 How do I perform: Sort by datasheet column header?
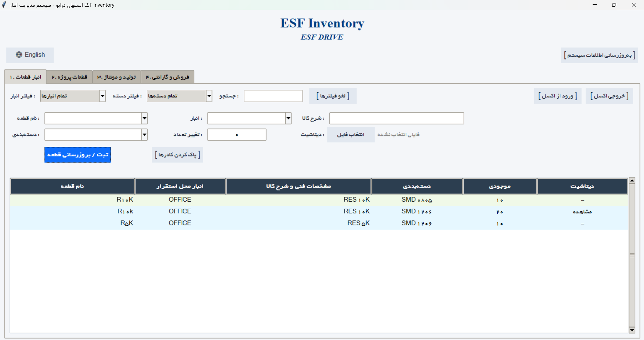click(582, 186)
